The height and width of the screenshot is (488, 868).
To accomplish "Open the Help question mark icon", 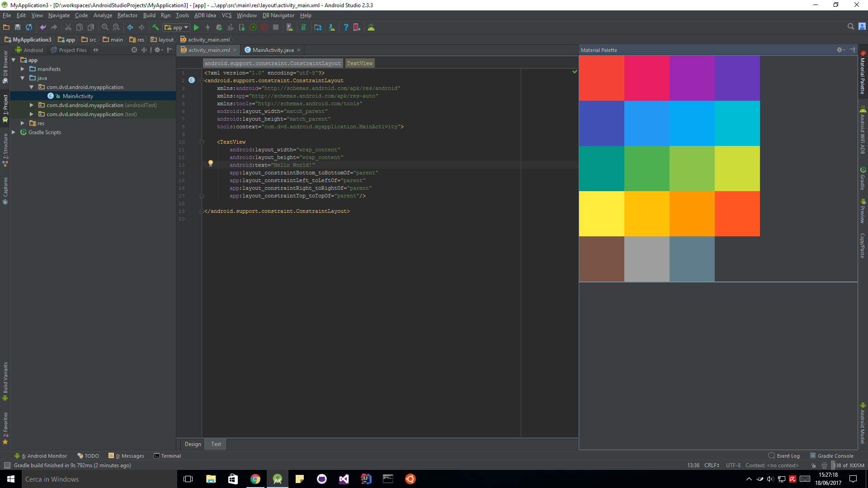I will [346, 28].
